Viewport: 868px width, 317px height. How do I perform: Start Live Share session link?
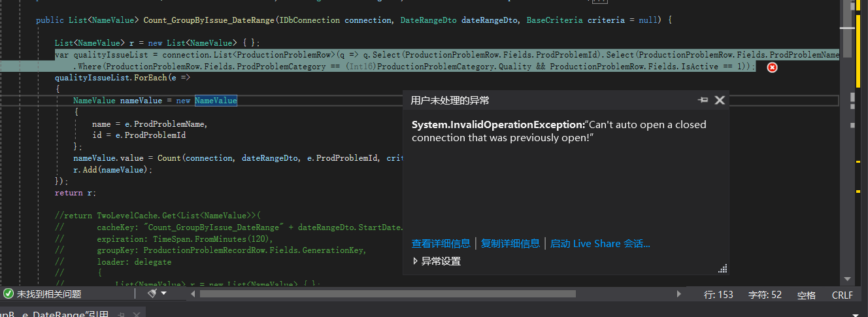coord(600,244)
